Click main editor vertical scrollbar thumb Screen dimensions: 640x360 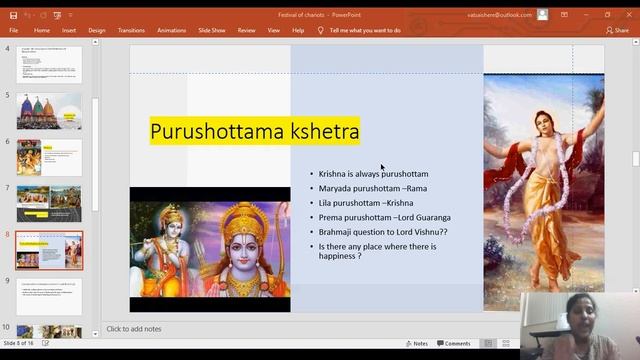pyautogui.click(x=636, y=159)
